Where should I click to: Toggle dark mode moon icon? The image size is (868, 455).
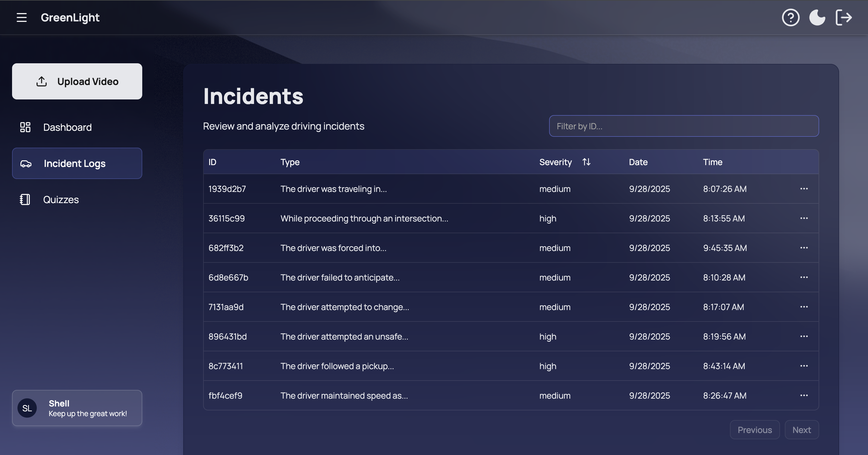[817, 17]
